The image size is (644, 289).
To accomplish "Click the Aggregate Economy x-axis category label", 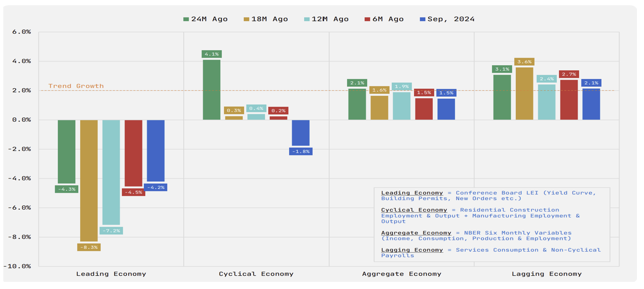I will coord(402,274).
